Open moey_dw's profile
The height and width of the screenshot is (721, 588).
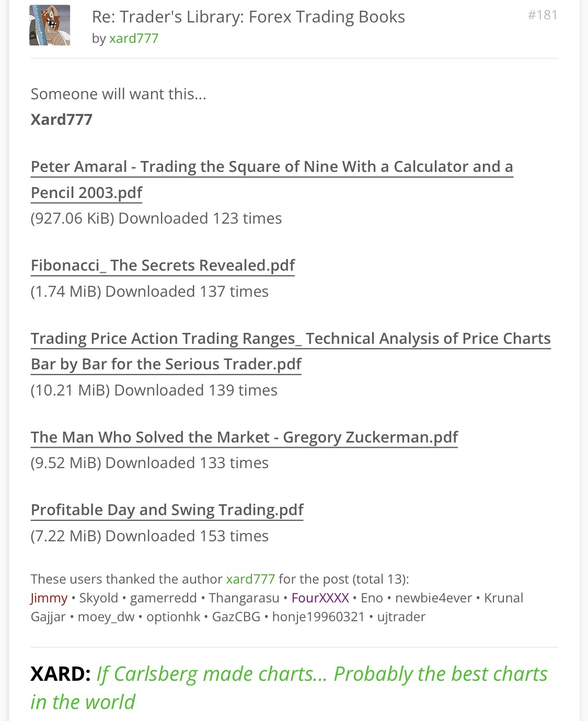click(106, 617)
